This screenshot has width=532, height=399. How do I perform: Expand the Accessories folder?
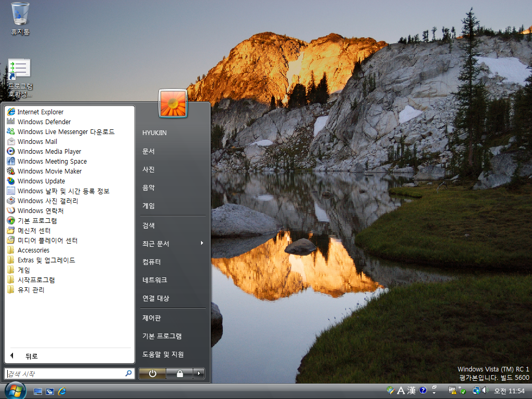click(70, 250)
